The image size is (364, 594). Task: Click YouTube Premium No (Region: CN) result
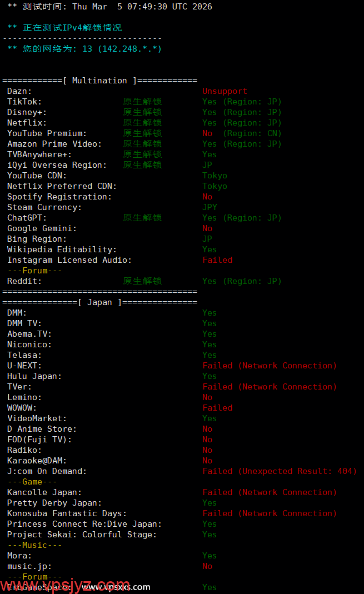point(242,133)
